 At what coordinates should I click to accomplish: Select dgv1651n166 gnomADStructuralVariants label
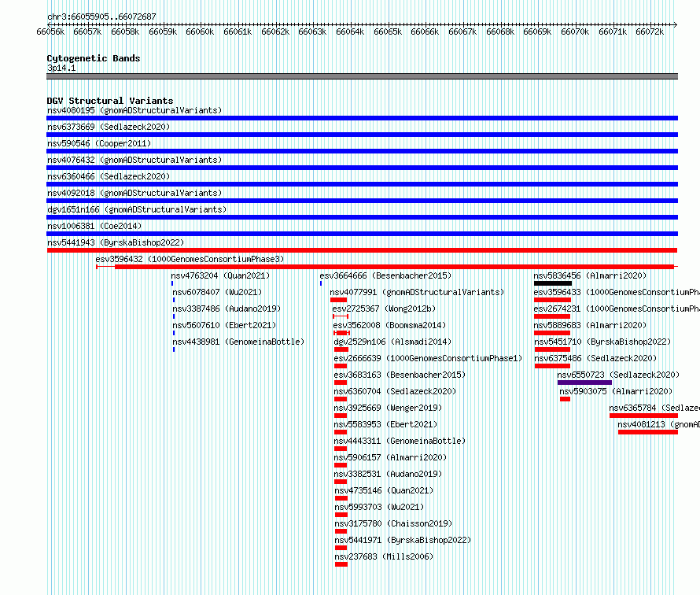[x=137, y=209]
